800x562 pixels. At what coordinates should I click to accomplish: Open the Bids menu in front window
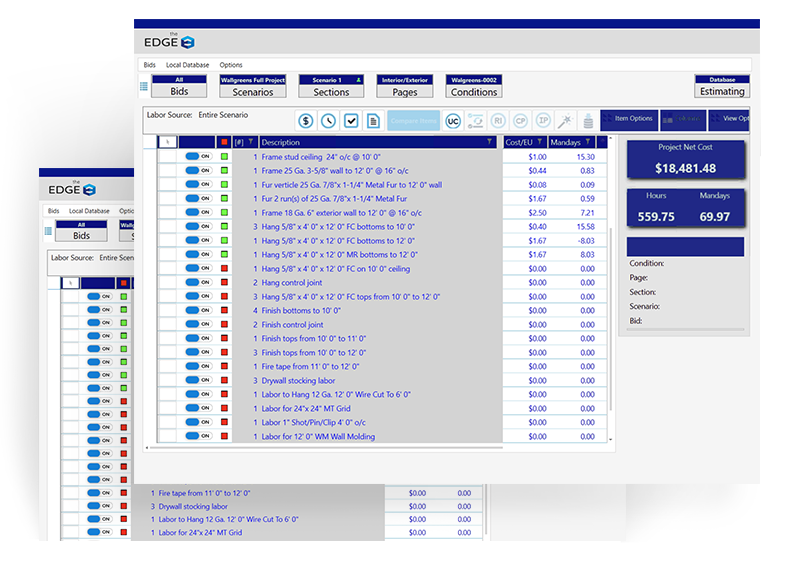click(149, 65)
